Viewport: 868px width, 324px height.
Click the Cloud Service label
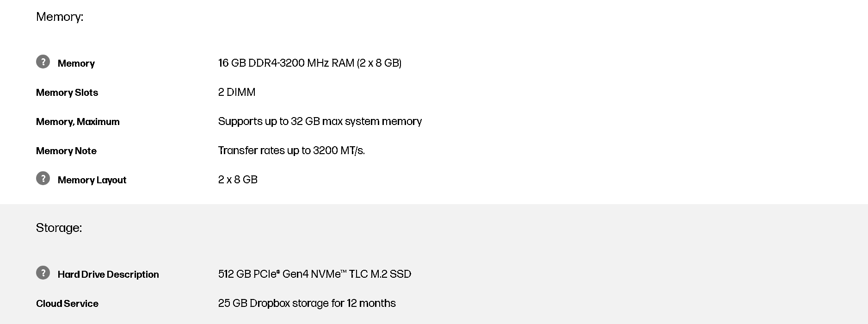click(x=67, y=304)
